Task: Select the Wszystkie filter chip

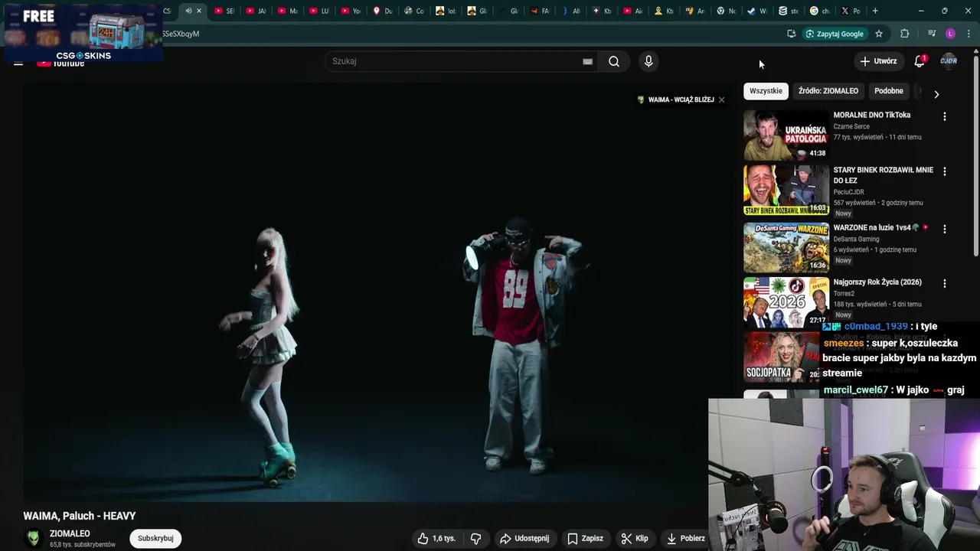Action: (x=766, y=91)
